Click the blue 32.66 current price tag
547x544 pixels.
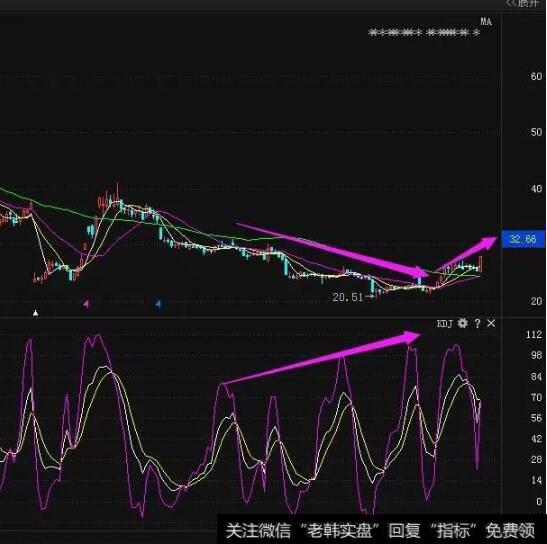[523, 239]
